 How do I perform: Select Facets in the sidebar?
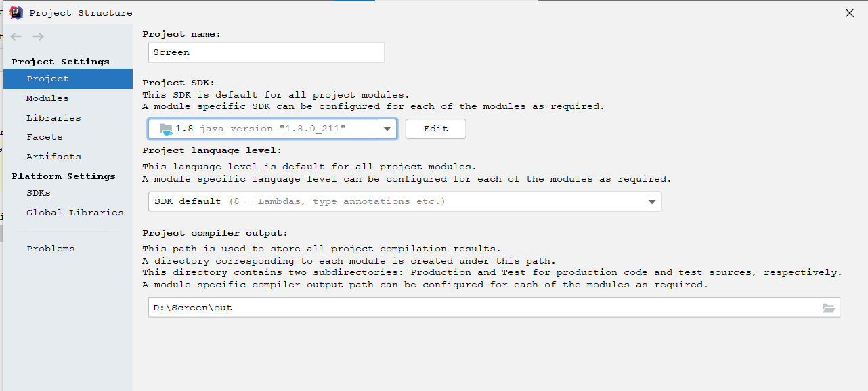[x=44, y=136]
